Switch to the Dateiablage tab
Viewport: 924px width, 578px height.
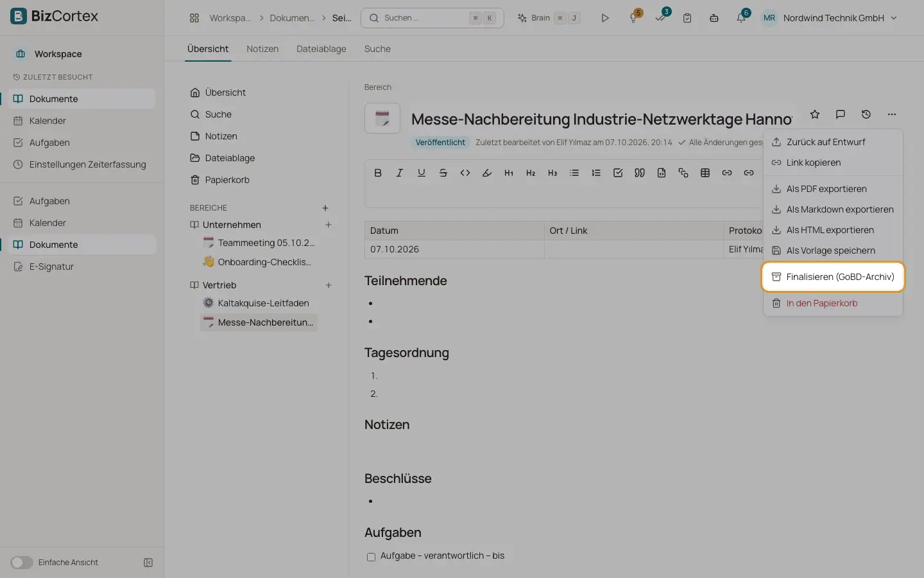click(321, 49)
